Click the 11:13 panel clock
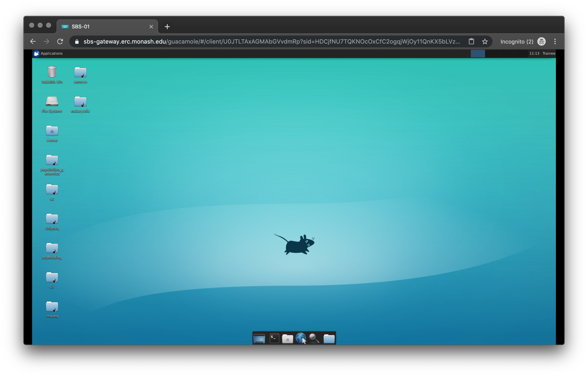Viewport: 588px width, 376px height. [x=534, y=53]
